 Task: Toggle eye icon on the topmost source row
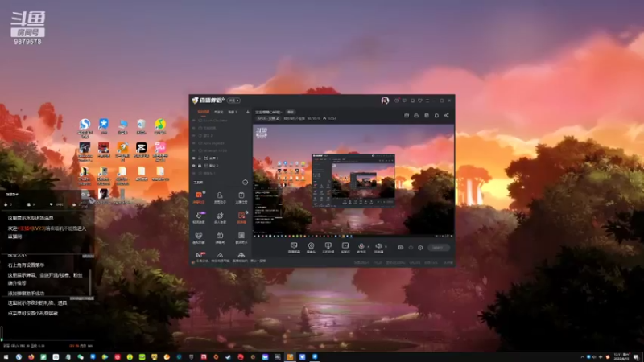click(x=194, y=121)
